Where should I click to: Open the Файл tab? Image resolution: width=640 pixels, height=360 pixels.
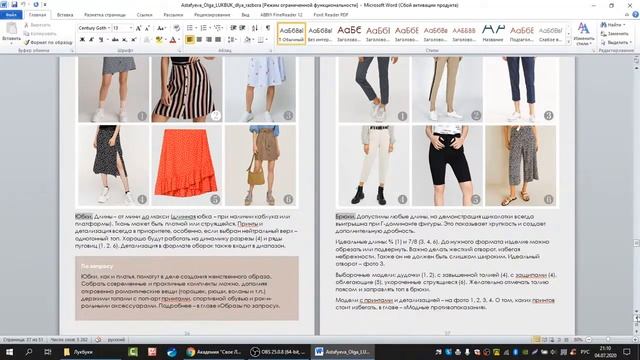point(11,15)
